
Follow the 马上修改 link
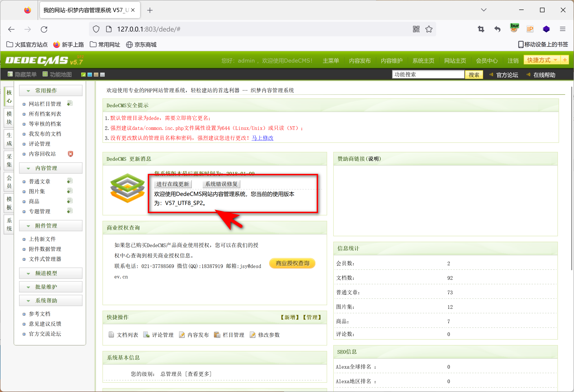tap(262, 138)
